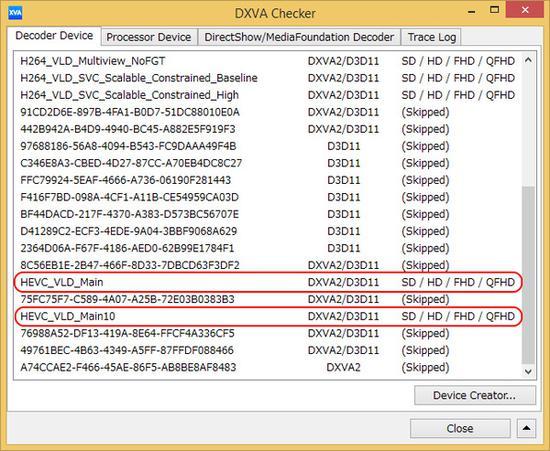Select the 97688186-56A8-4094-B543-FC9DAAA49F4B entry
The height and width of the screenshot is (451, 550).
268,146
